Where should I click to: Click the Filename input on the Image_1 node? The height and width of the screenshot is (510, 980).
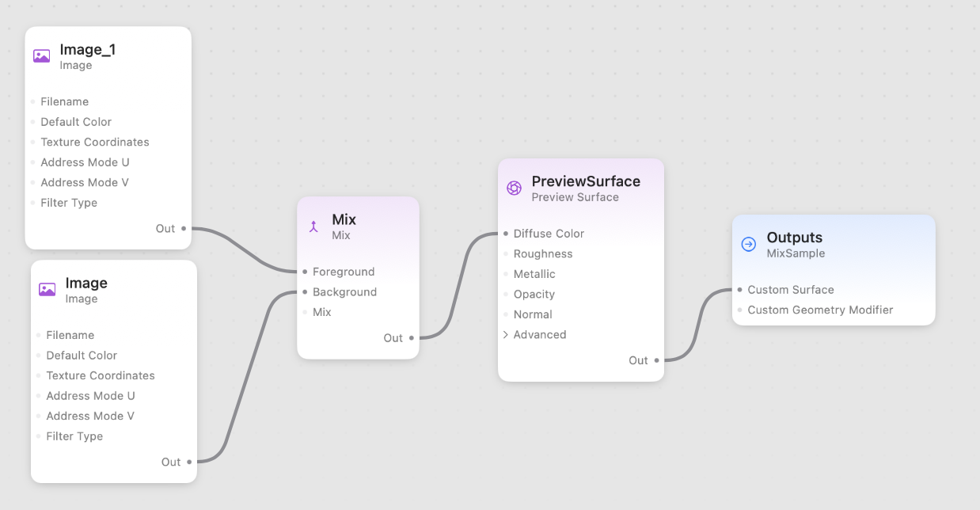click(64, 101)
